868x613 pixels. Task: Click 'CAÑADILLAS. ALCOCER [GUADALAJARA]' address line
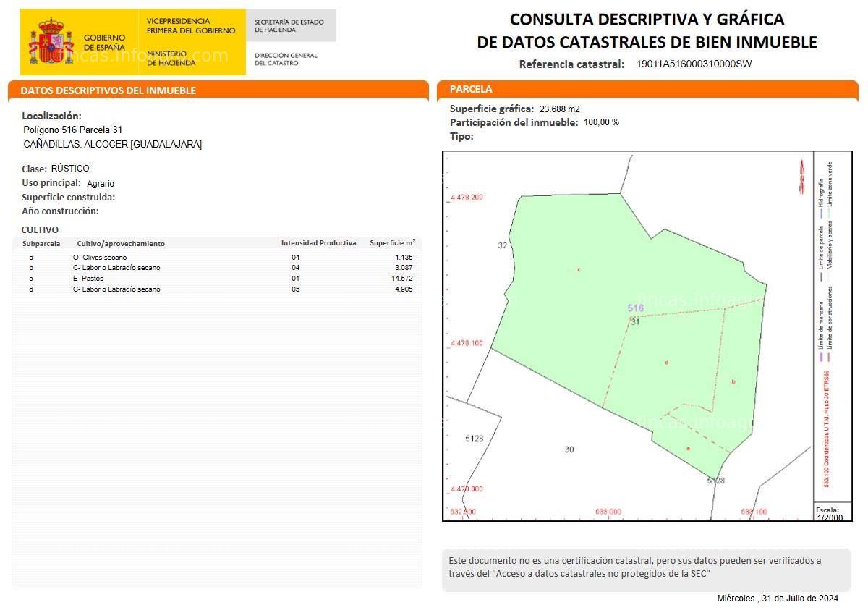(113, 144)
